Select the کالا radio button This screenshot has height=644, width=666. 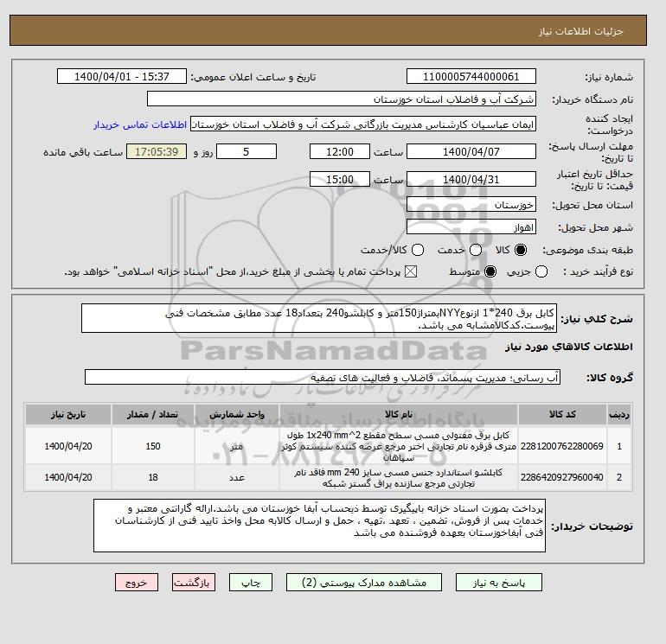(521, 250)
